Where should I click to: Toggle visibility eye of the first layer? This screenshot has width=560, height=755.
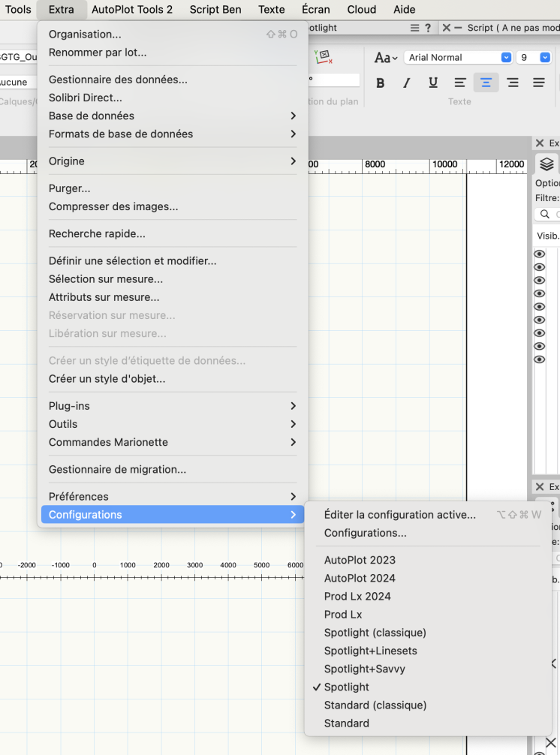click(539, 254)
